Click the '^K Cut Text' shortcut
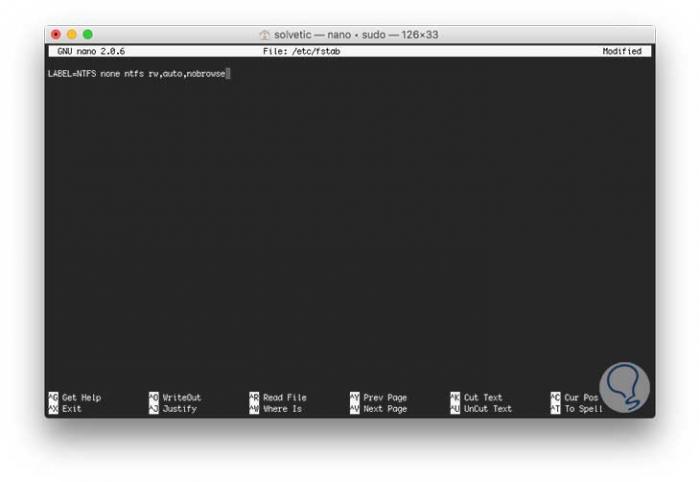The height and width of the screenshot is (482, 700). (x=476, y=397)
